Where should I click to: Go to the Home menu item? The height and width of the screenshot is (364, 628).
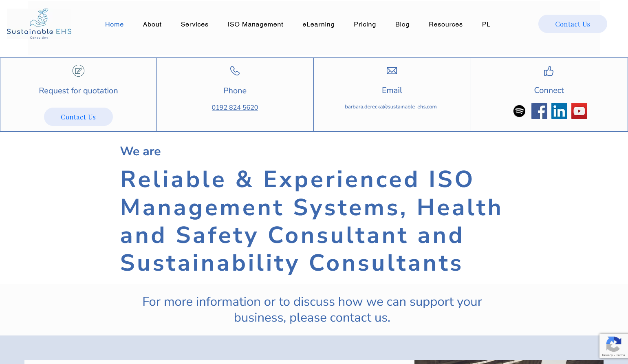click(x=114, y=24)
